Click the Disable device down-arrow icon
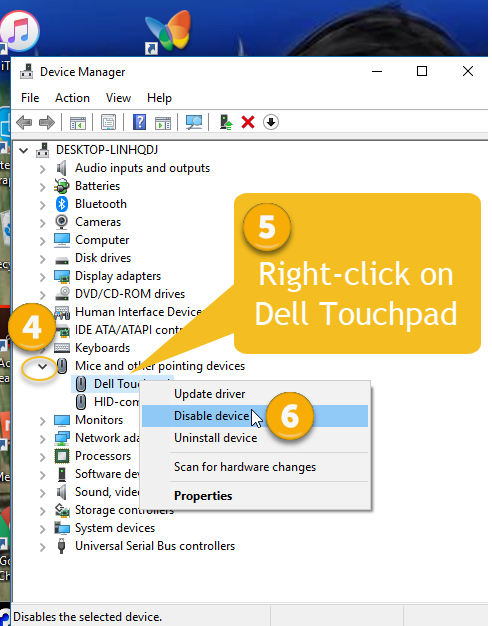Image resolution: width=492 pixels, height=626 pixels. click(271, 122)
